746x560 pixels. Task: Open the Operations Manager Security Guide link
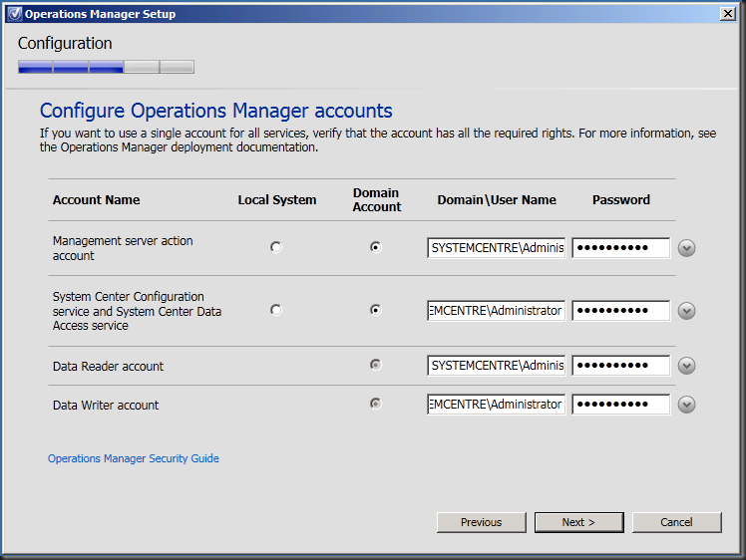tap(134, 458)
